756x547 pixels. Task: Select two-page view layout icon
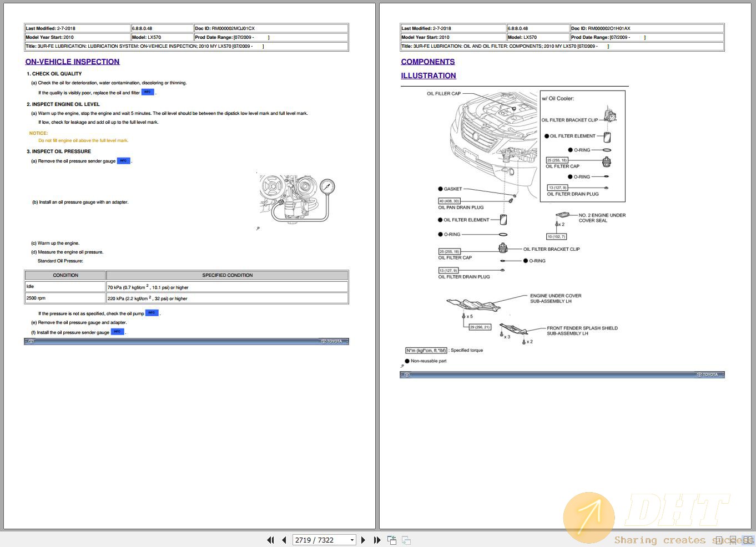[x=747, y=540]
